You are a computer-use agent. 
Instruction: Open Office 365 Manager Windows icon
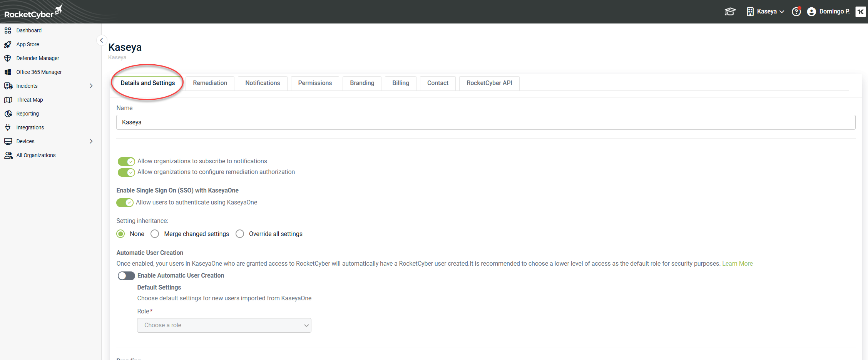click(x=8, y=72)
